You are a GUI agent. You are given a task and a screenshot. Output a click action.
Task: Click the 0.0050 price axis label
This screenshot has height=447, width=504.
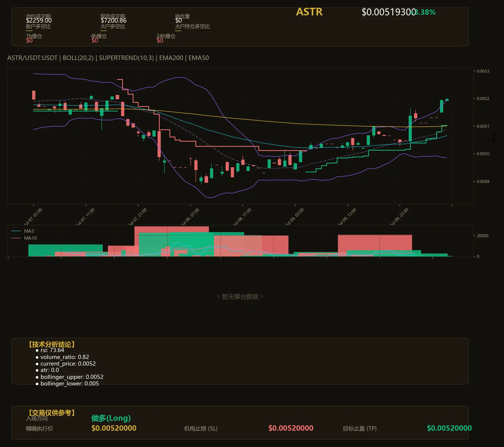tap(483, 154)
